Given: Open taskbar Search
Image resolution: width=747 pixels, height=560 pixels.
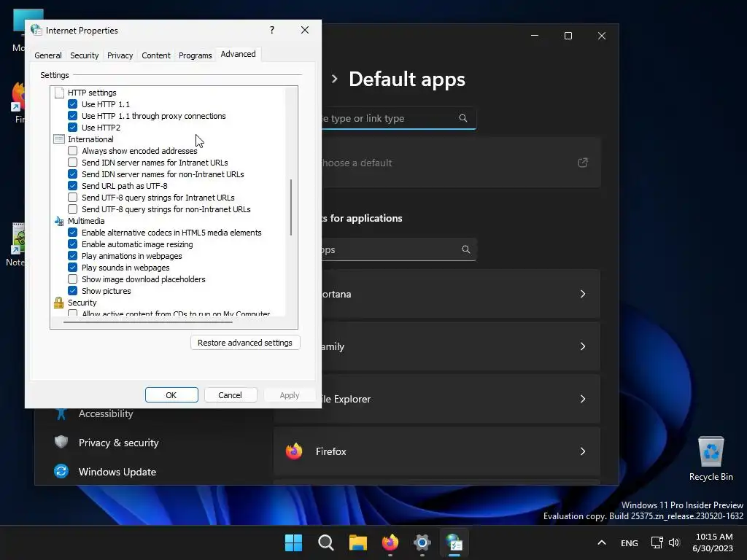Looking at the screenshot, I should 326,542.
